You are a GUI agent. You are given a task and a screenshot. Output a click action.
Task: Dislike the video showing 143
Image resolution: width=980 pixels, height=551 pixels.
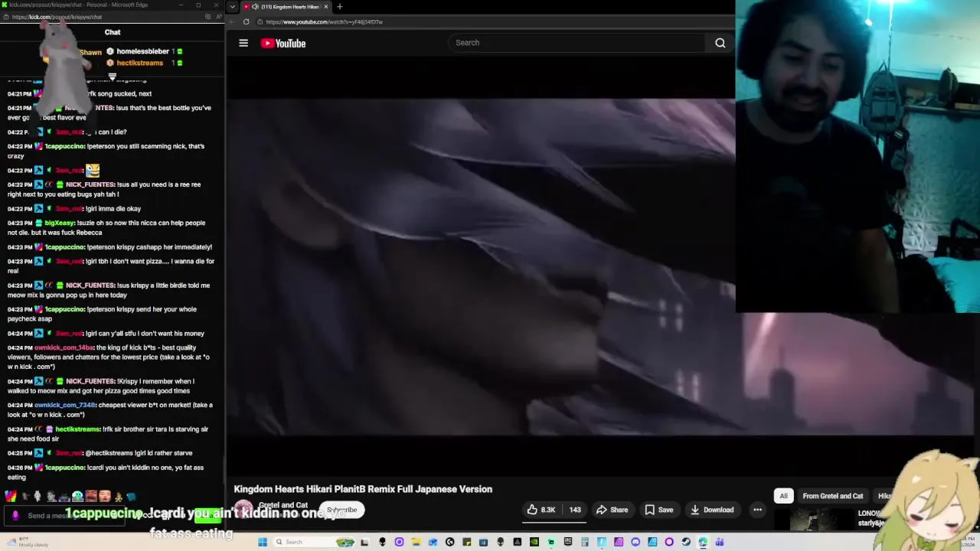point(575,510)
